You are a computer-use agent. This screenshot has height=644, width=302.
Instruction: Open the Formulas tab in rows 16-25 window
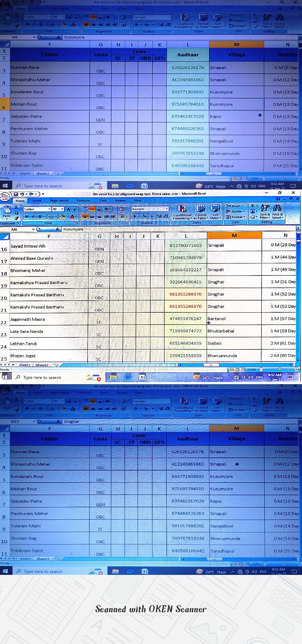click(x=83, y=201)
